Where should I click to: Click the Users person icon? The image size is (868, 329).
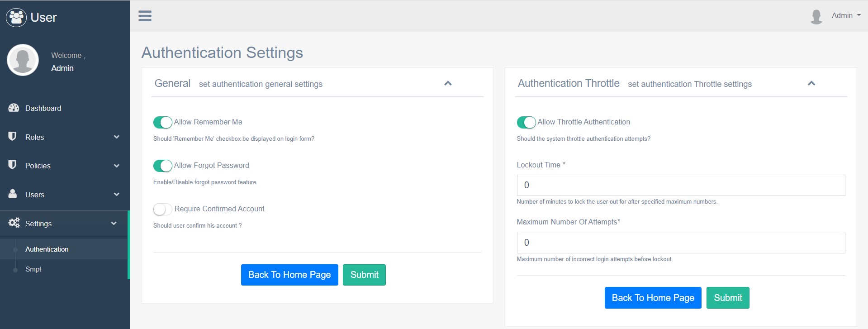pos(13,194)
